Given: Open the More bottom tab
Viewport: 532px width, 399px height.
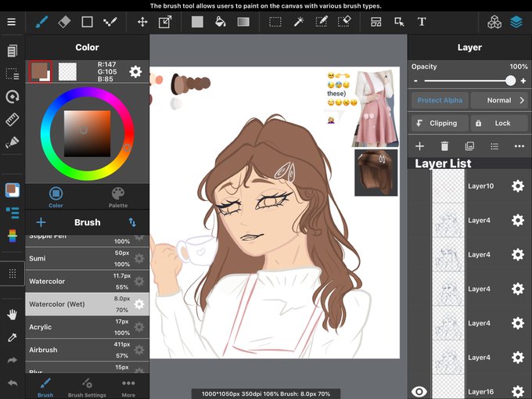Looking at the screenshot, I should click(x=128, y=387).
